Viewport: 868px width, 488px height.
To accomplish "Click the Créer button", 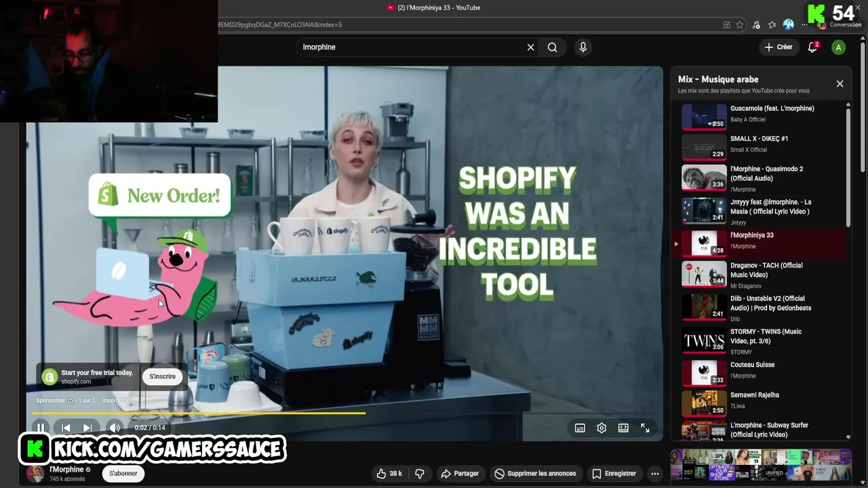I will pyautogui.click(x=778, y=47).
